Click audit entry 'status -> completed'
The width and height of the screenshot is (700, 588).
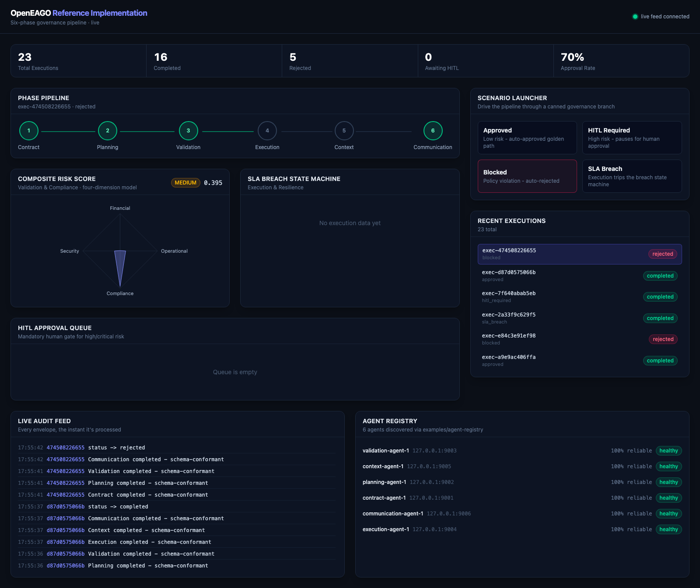point(177,507)
